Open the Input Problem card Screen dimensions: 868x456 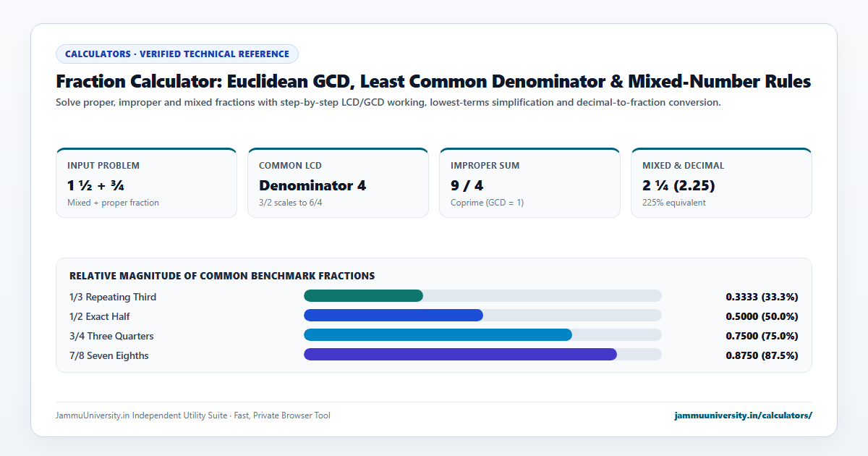point(146,183)
